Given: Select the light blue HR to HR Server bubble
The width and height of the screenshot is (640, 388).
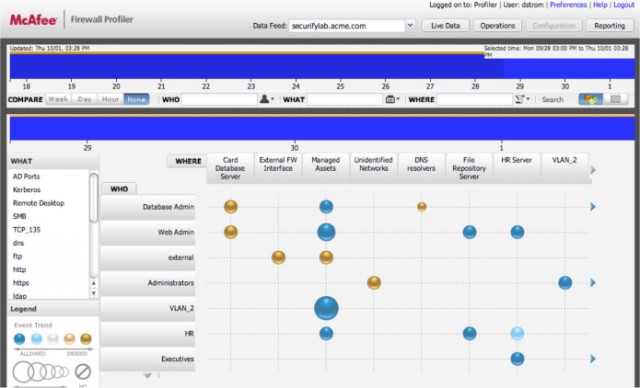Looking at the screenshot, I should click(x=517, y=333).
